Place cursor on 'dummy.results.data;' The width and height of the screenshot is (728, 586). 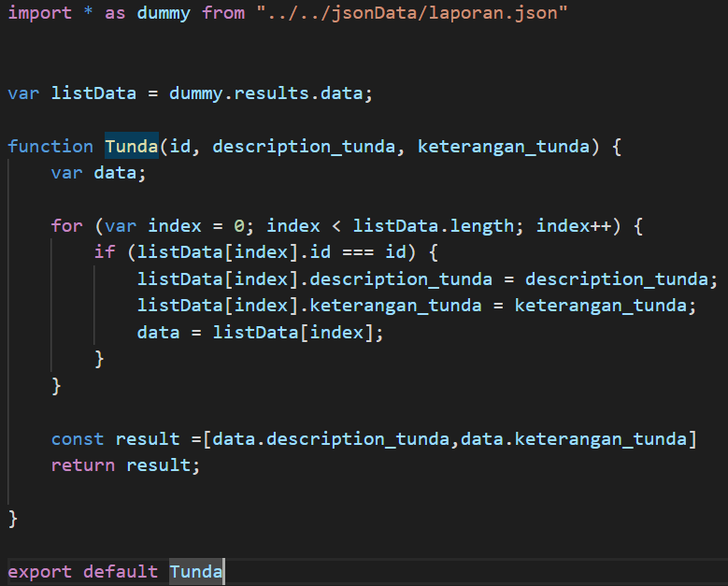(271, 93)
